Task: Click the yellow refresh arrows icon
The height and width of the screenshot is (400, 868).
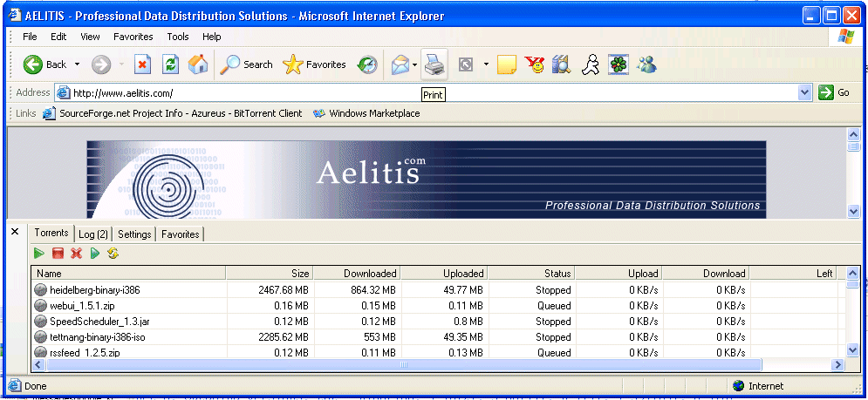Action: 113,254
